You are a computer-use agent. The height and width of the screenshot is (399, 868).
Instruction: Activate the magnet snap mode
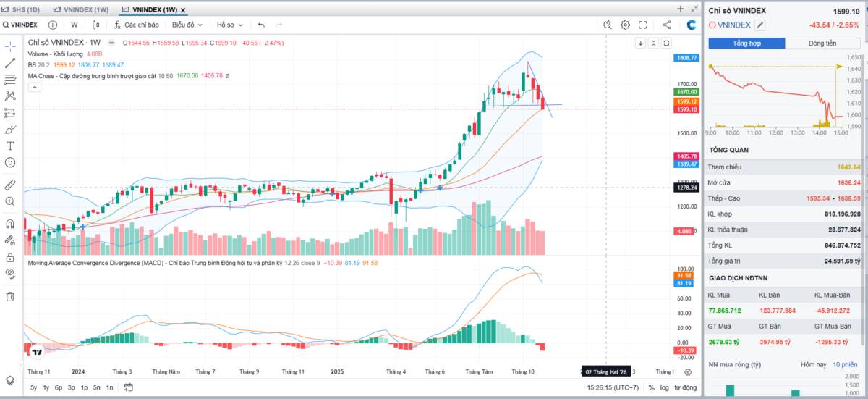pyautogui.click(x=10, y=224)
